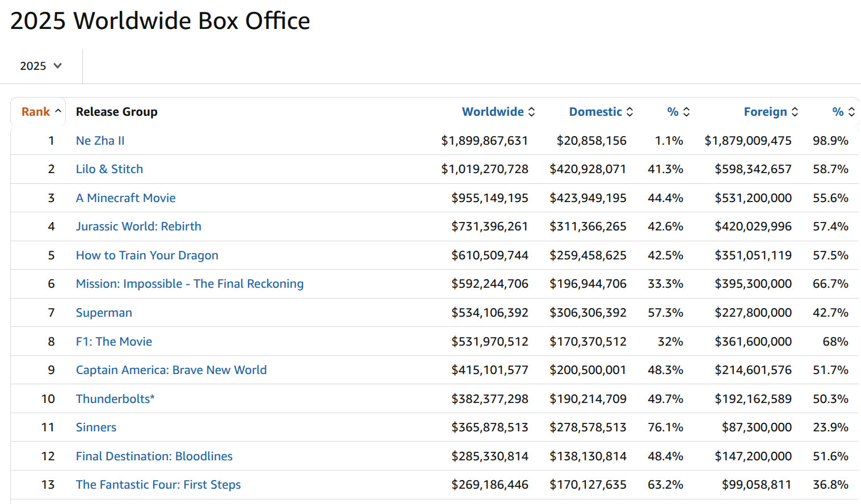Sort by Foreign gross column
Image resolution: width=861 pixels, height=504 pixels.
click(770, 112)
